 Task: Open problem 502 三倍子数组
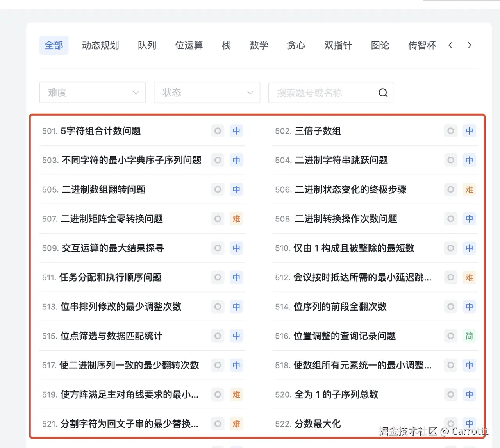(x=317, y=131)
